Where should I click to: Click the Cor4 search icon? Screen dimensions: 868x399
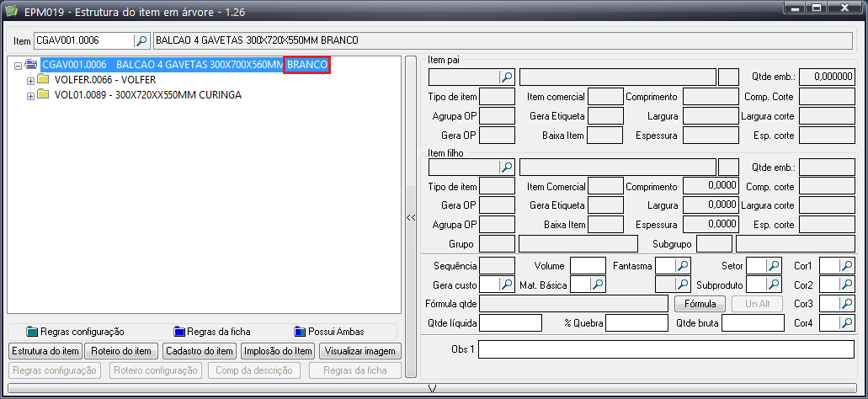pos(848,322)
